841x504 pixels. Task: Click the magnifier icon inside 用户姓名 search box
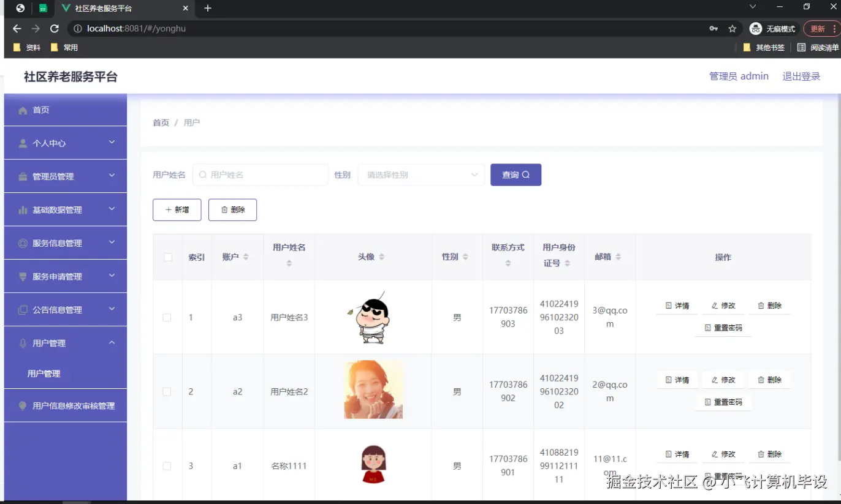click(x=202, y=175)
